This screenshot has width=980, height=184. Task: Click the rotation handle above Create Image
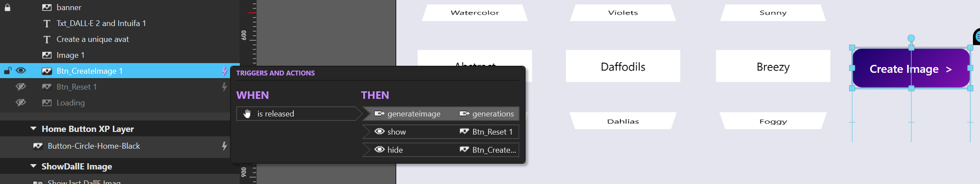[911, 38]
